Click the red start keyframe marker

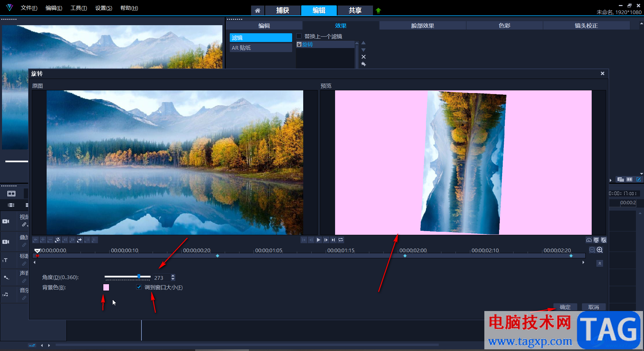pyautogui.click(x=37, y=256)
